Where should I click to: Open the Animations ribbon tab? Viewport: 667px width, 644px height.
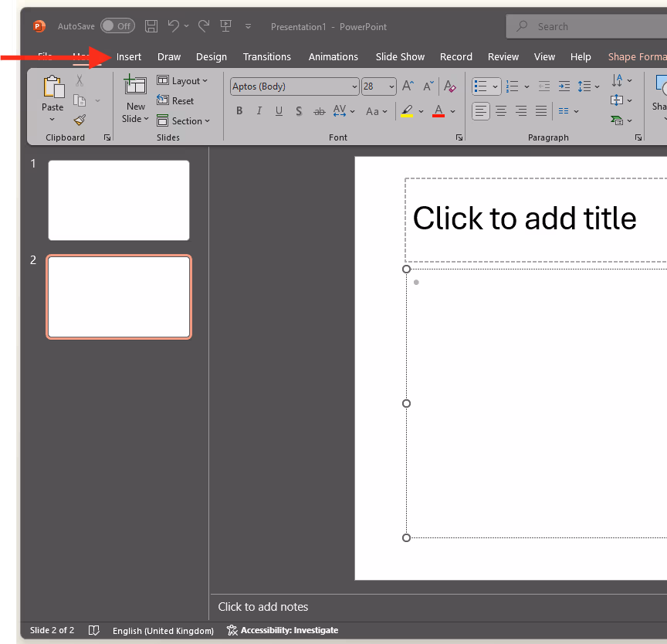(x=333, y=56)
